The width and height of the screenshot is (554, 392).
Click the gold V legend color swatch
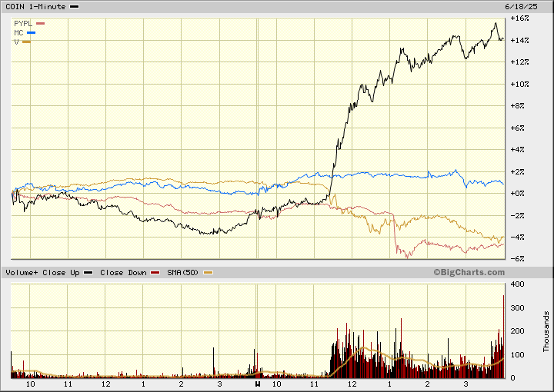(26, 42)
